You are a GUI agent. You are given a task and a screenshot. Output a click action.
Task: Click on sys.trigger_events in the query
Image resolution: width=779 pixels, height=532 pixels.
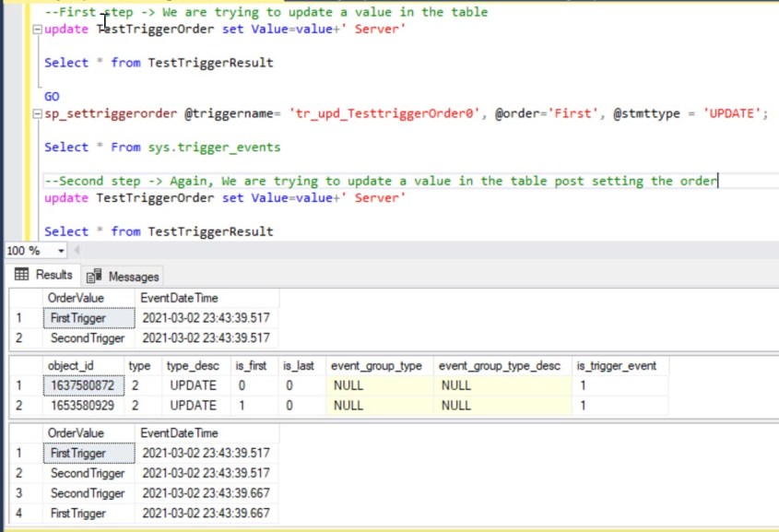[215, 148]
